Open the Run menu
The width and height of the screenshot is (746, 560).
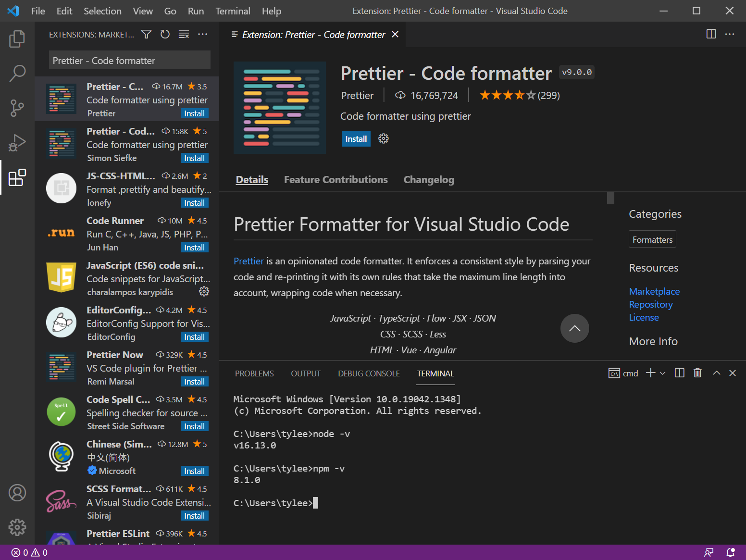[x=196, y=11]
